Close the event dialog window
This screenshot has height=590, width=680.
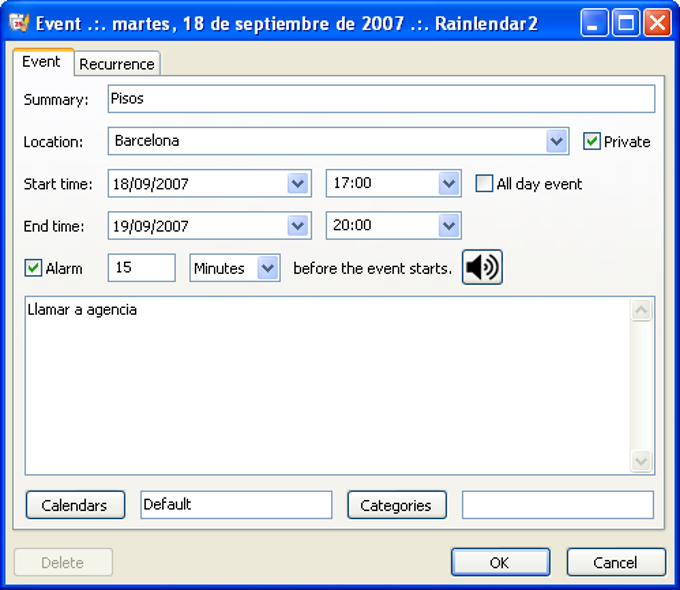[x=657, y=23]
